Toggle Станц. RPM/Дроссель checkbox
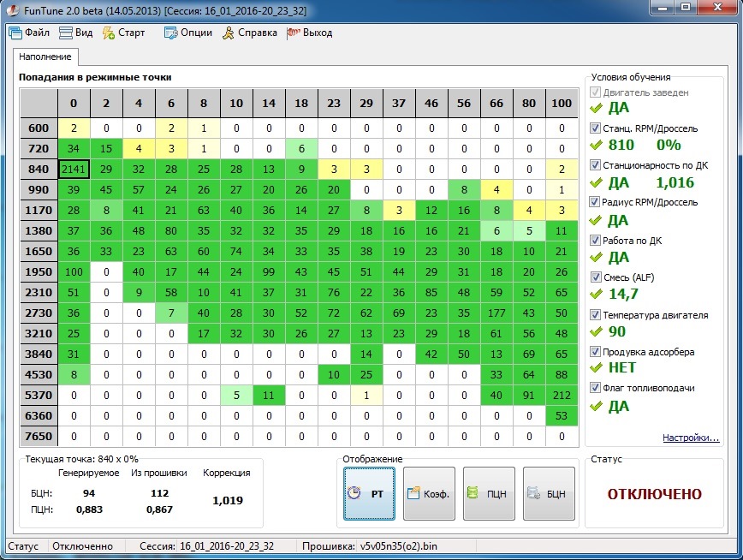743x560 pixels. pos(595,128)
